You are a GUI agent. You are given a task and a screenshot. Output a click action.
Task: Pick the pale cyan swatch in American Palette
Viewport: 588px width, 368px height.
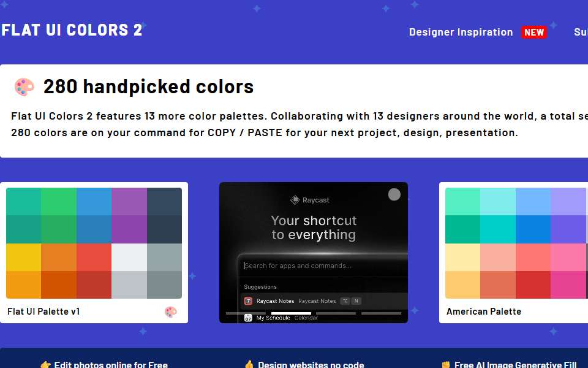tap(498, 201)
